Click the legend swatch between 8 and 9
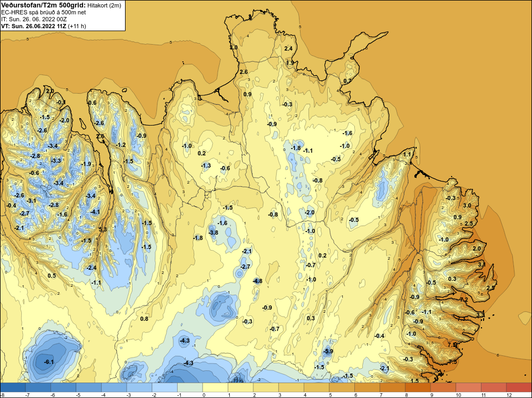 pos(418,387)
